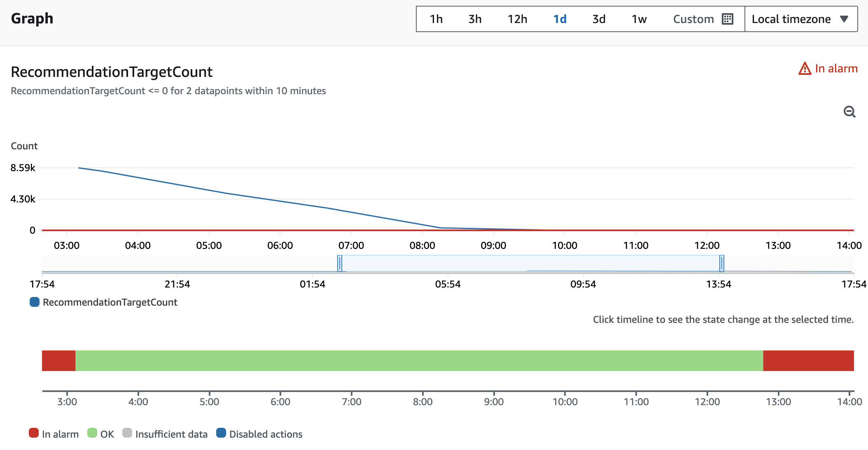Toggle RecommendationTargetCount legend swatch
The image size is (868, 450).
point(35,302)
